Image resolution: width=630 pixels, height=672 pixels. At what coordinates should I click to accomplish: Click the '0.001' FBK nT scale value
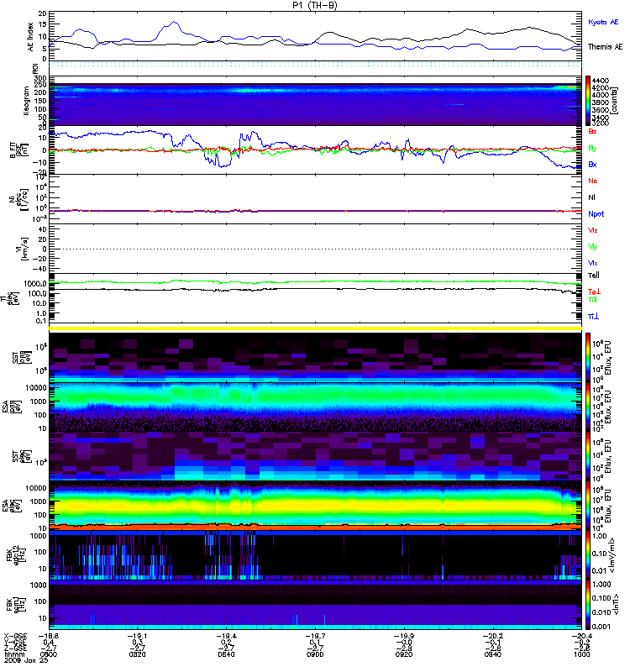tap(601, 627)
